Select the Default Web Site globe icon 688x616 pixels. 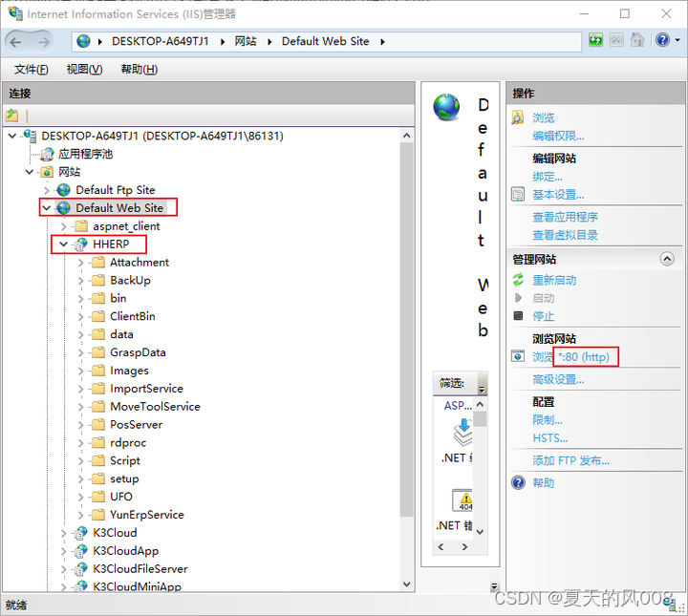click(x=64, y=208)
